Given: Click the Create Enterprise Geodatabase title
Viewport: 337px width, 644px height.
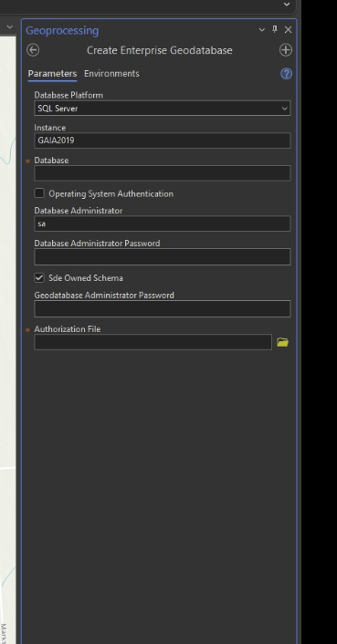Looking at the screenshot, I should click(160, 50).
